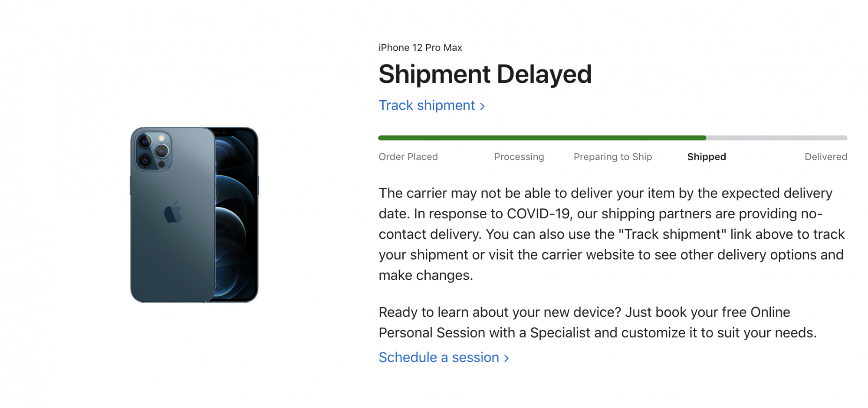Image resolution: width=868 pixels, height=408 pixels.
Task: Click the chevron after Schedule a session
Action: click(506, 359)
